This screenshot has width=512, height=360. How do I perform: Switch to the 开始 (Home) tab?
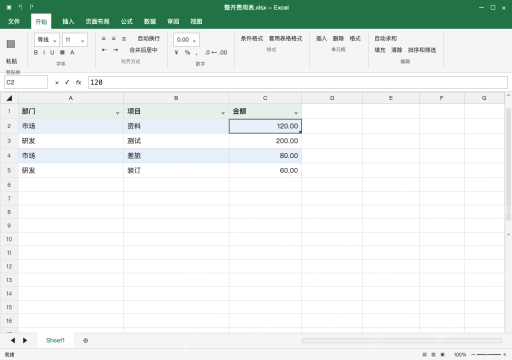41,21
